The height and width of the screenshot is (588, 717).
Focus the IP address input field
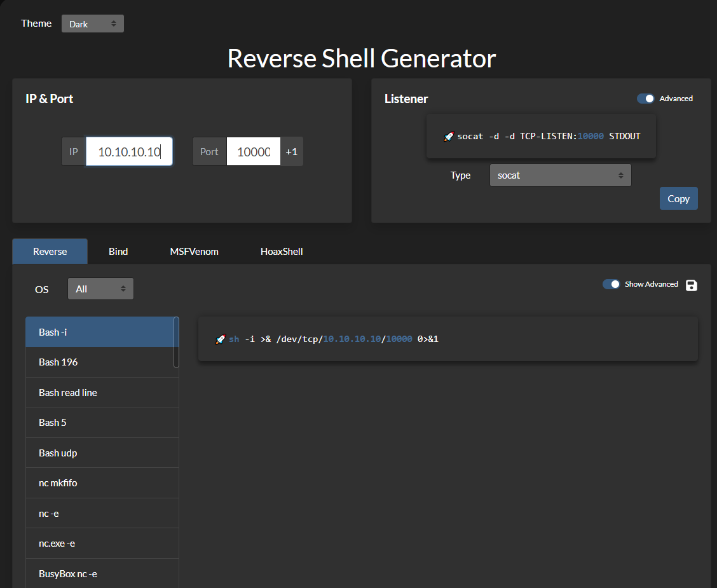tap(130, 151)
